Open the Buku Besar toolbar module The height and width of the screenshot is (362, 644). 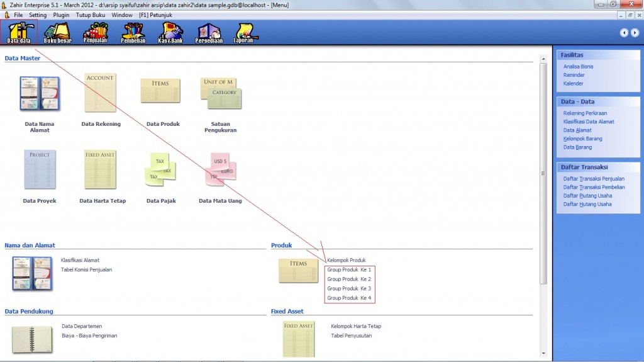[x=57, y=32]
